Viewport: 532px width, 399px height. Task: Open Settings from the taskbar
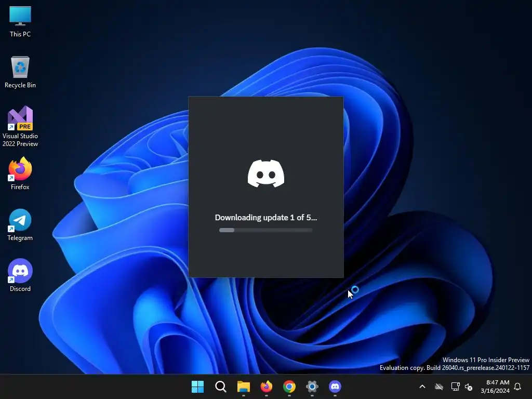[312, 387]
